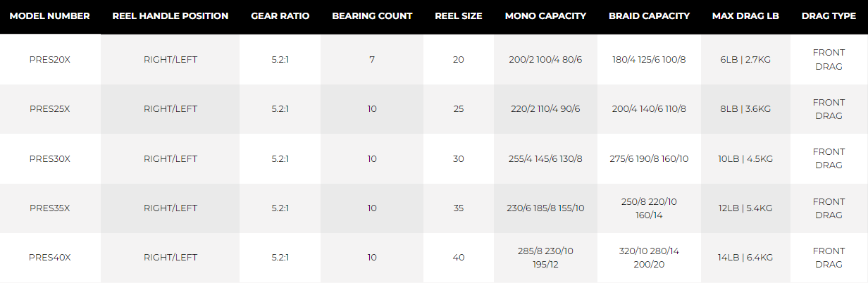868x283 pixels.
Task: Click the bearing count 7 cell
Action: (x=372, y=60)
